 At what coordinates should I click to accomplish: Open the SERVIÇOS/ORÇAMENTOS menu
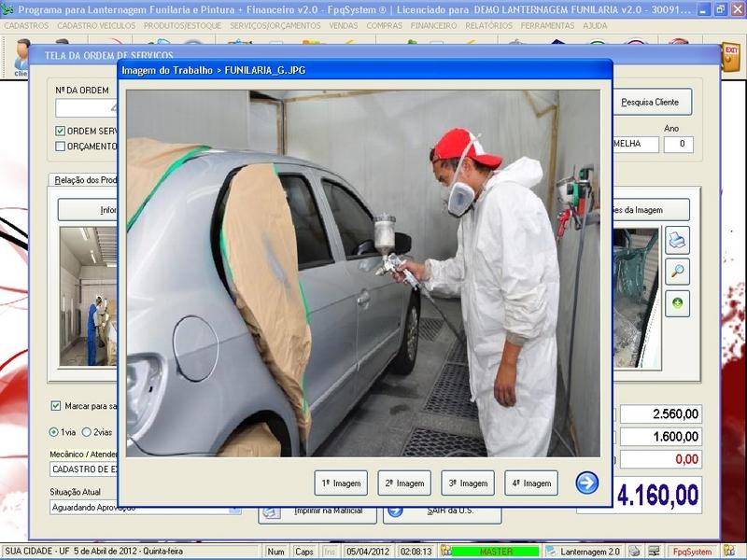pos(275,26)
